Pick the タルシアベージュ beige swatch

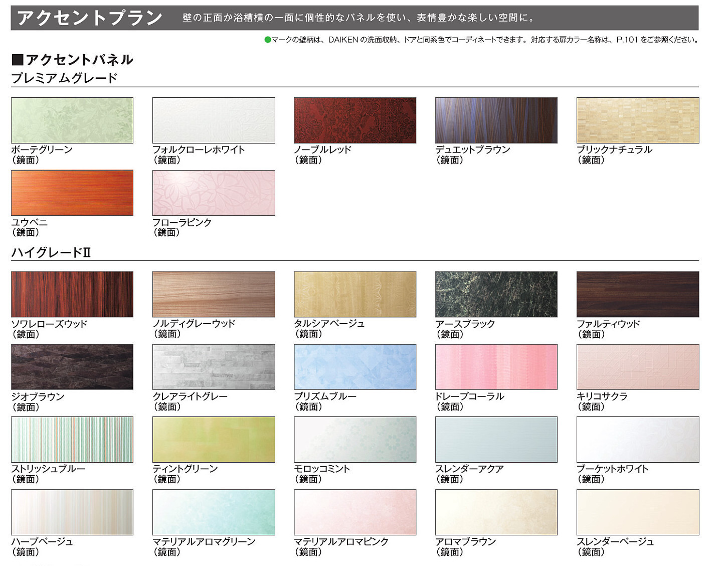[355, 294]
